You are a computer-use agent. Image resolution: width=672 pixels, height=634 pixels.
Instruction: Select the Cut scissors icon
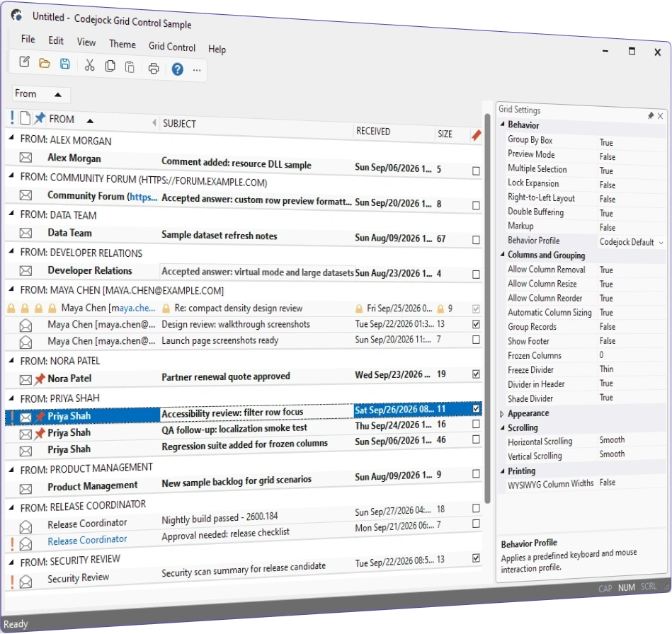[x=89, y=65]
